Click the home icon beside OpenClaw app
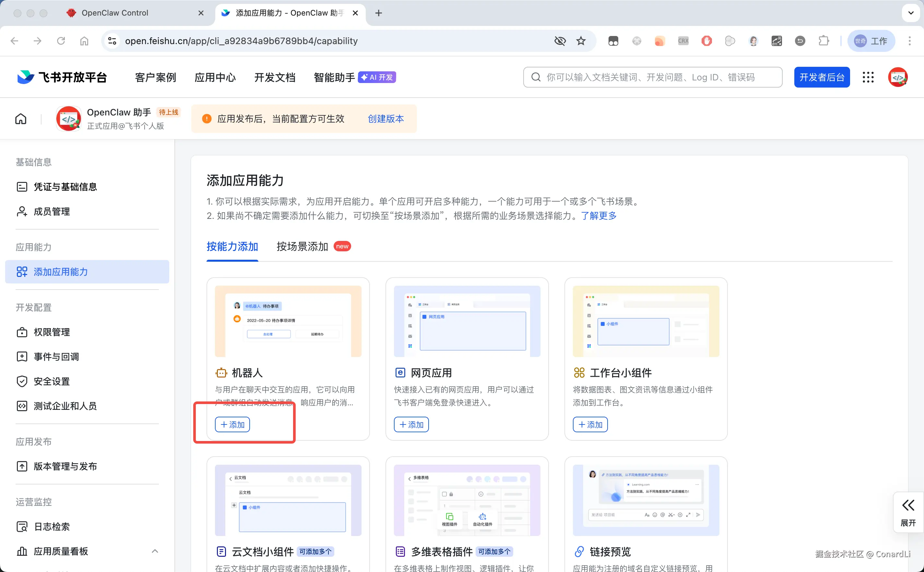Image resolution: width=924 pixels, height=572 pixels. click(21, 119)
